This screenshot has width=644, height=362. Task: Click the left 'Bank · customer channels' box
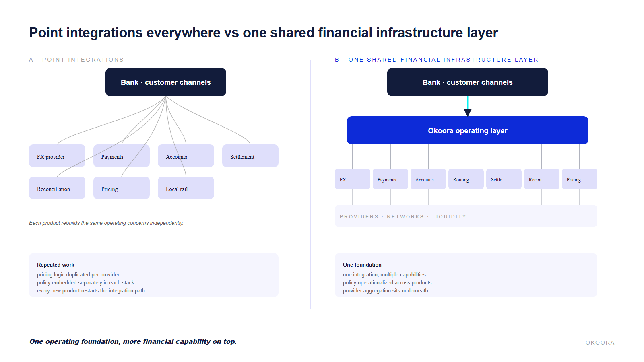pyautogui.click(x=166, y=82)
